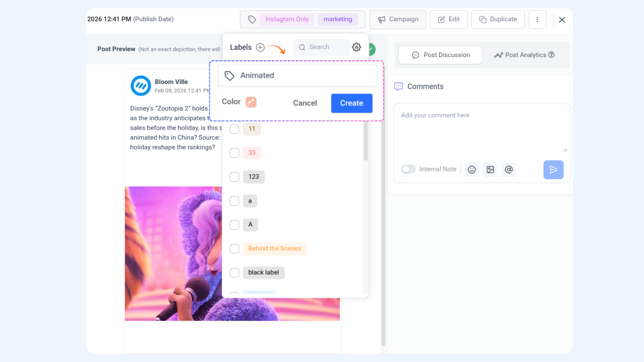Image resolution: width=644 pixels, height=362 pixels.
Task: Click the plus icon next to Labels
Action: 260,47
